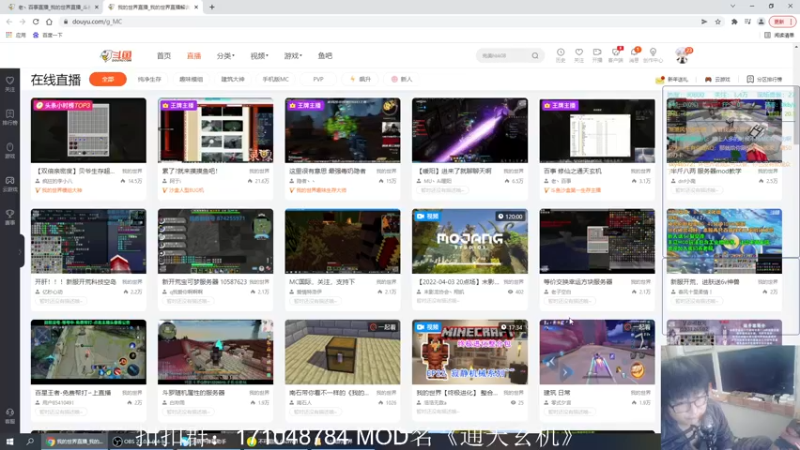
Task: Open the browser extensions puzzle icon
Action: (x=734, y=21)
